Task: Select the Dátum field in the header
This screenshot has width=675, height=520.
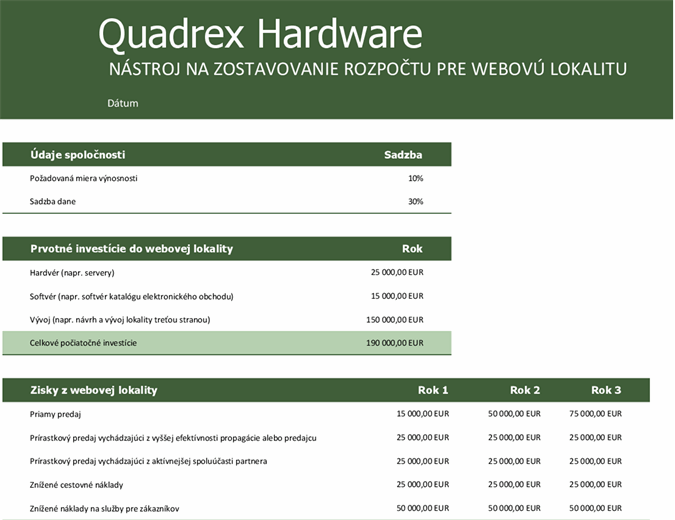Action: 122,103
